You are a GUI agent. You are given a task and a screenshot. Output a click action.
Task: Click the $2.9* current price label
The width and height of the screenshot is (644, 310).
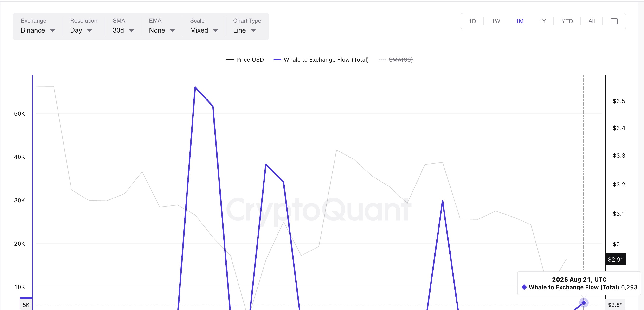tap(615, 259)
